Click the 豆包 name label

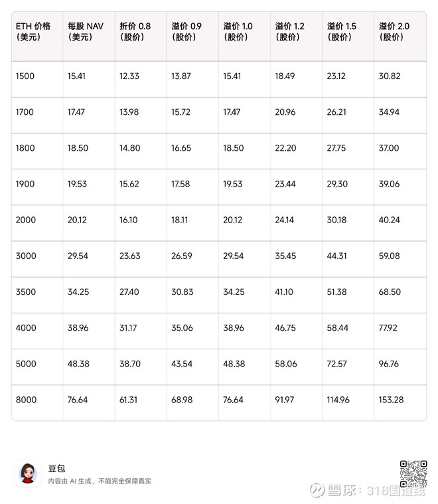(x=57, y=468)
